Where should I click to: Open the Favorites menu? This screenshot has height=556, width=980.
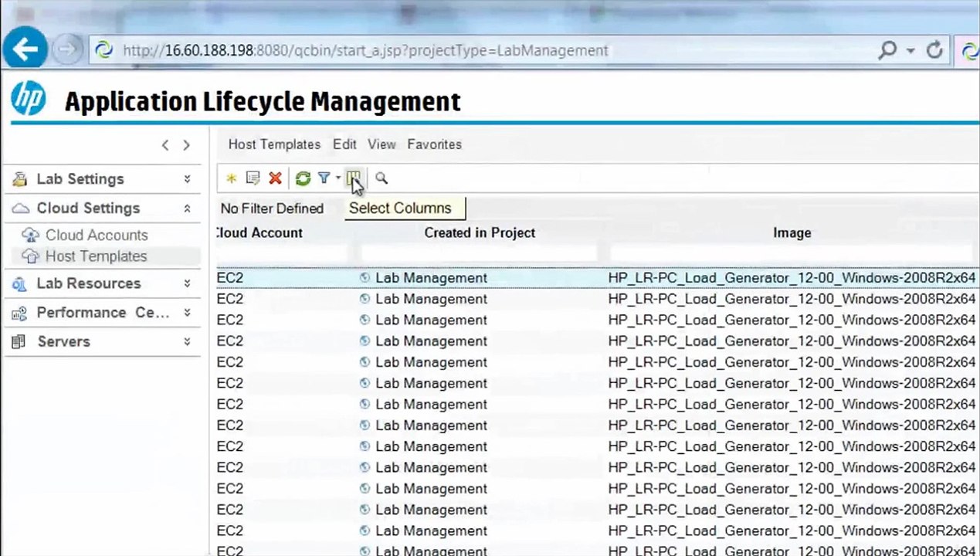[x=434, y=144]
